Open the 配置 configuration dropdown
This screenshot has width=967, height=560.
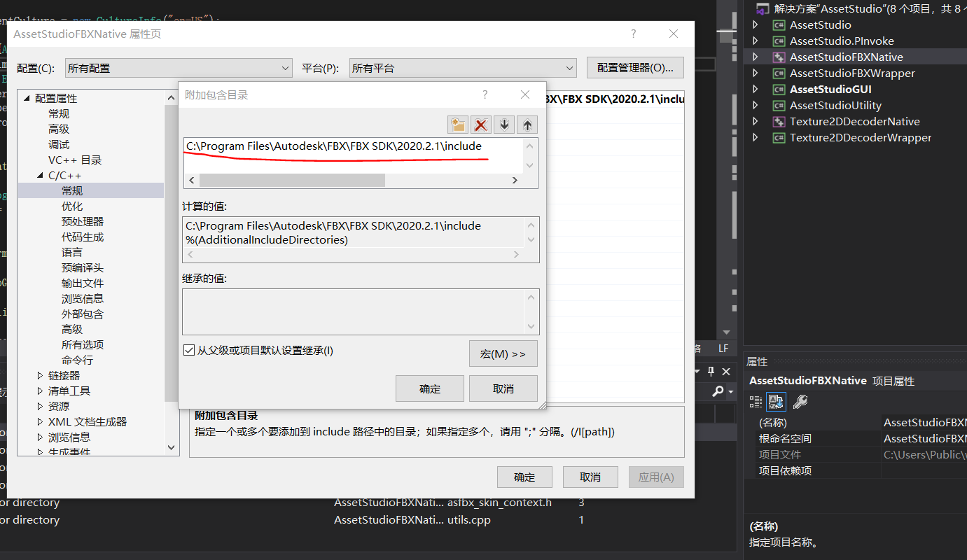click(x=179, y=68)
